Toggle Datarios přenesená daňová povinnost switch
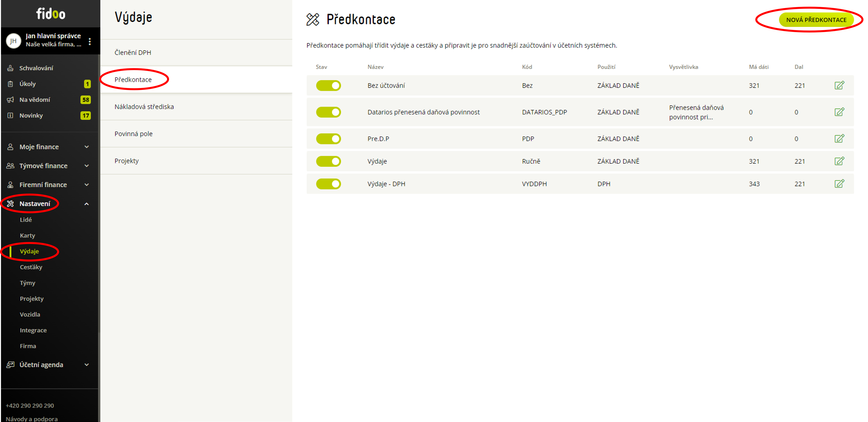Screen dimensions: 868x422 pos(328,112)
